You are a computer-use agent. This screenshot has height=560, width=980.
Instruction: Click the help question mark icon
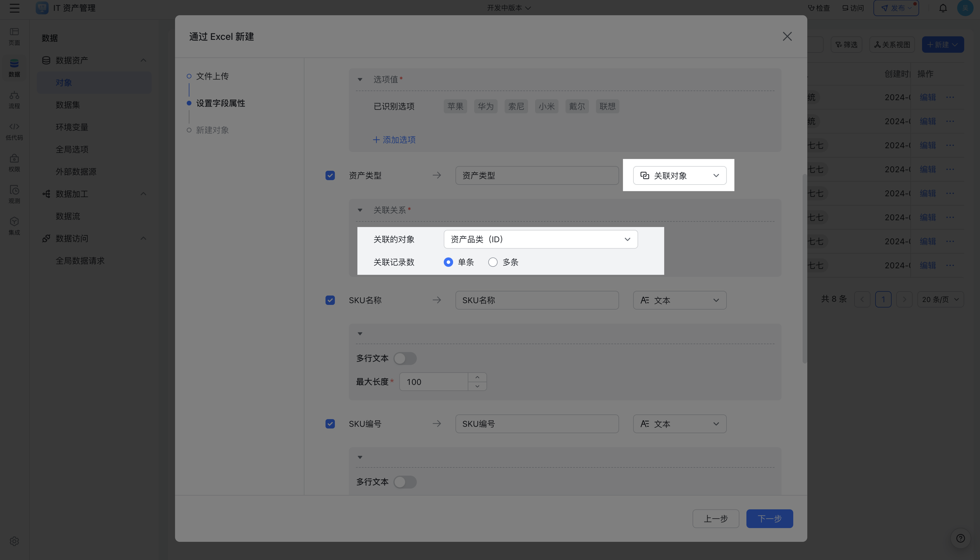(960, 538)
